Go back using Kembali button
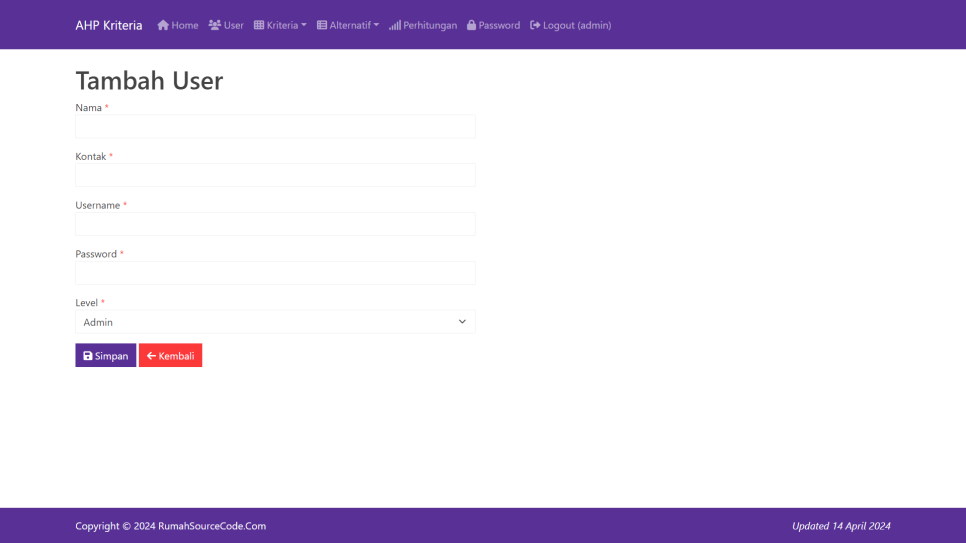This screenshot has width=966, height=543. [x=171, y=356]
